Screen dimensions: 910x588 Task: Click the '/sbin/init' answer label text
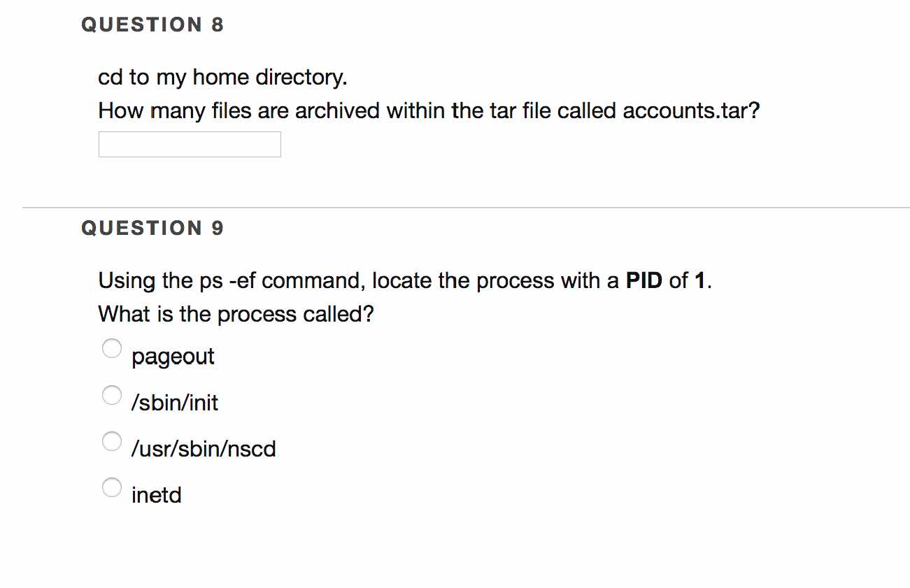pyautogui.click(x=175, y=403)
